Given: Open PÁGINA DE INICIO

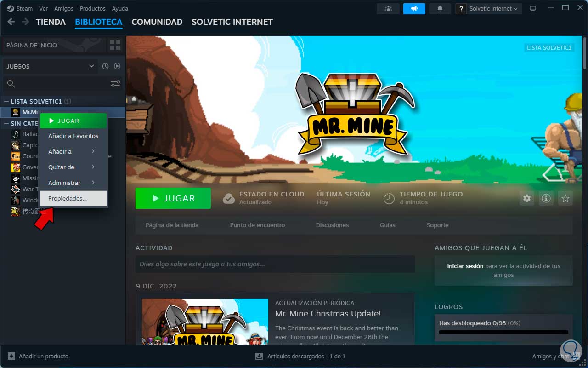Looking at the screenshot, I should click(54, 45).
